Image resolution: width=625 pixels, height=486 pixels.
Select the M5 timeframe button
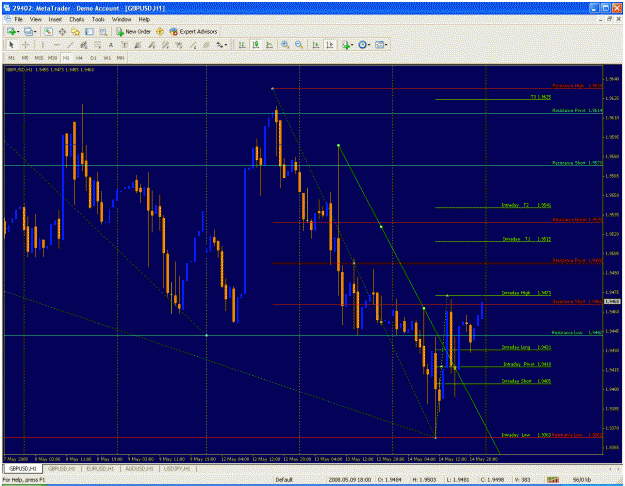(x=25, y=58)
